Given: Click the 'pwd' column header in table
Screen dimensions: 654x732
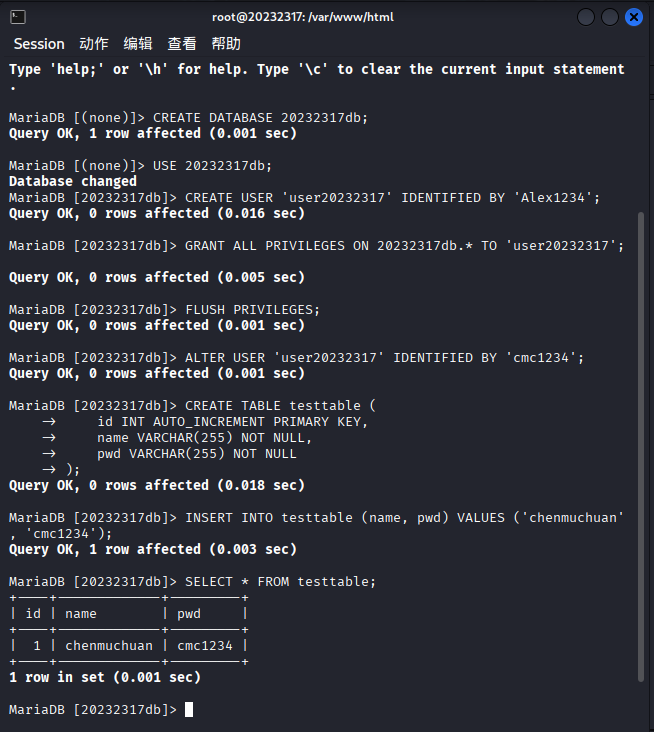Looking at the screenshot, I should [x=189, y=613].
